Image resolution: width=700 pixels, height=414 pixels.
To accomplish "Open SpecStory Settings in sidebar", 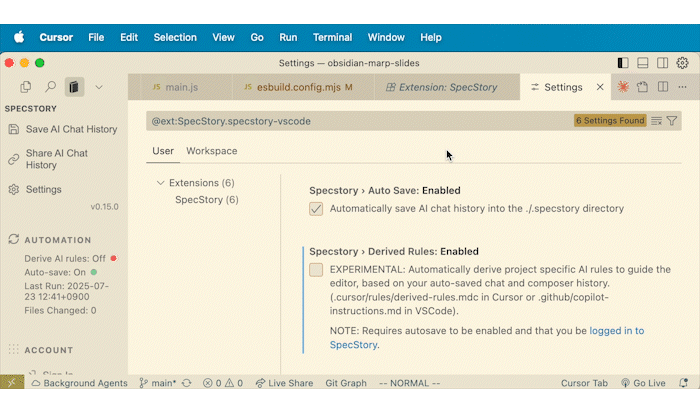I will [x=43, y=189].
